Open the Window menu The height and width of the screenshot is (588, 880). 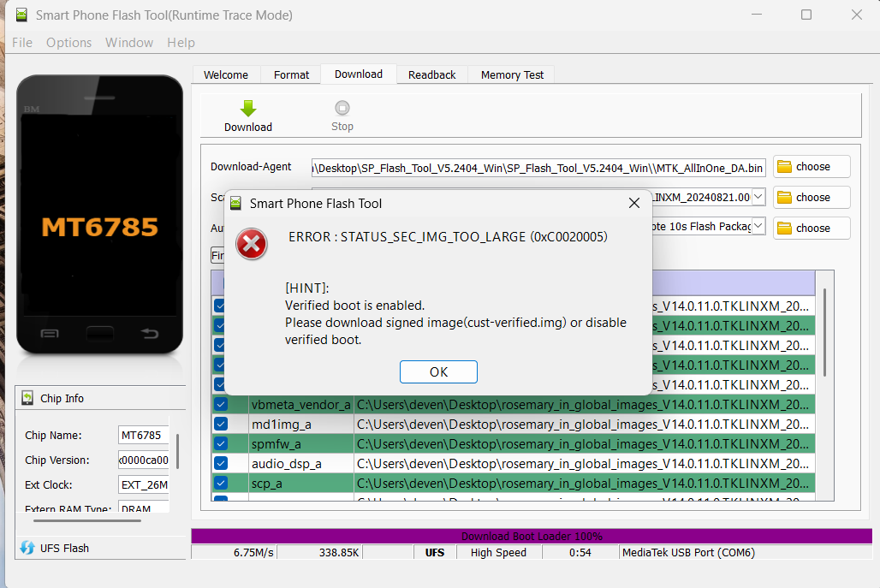pos(129,43)
